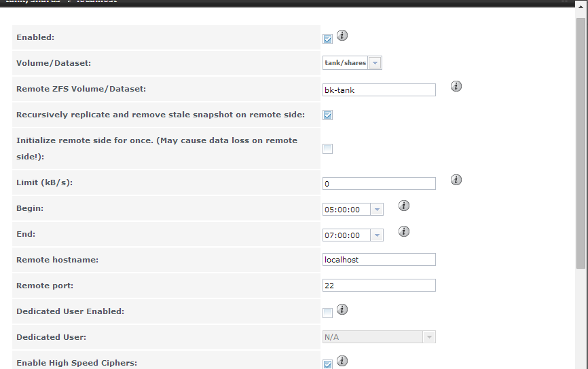Click the Dedicated User label
588x369 pixels.
[x=52, y=337]
